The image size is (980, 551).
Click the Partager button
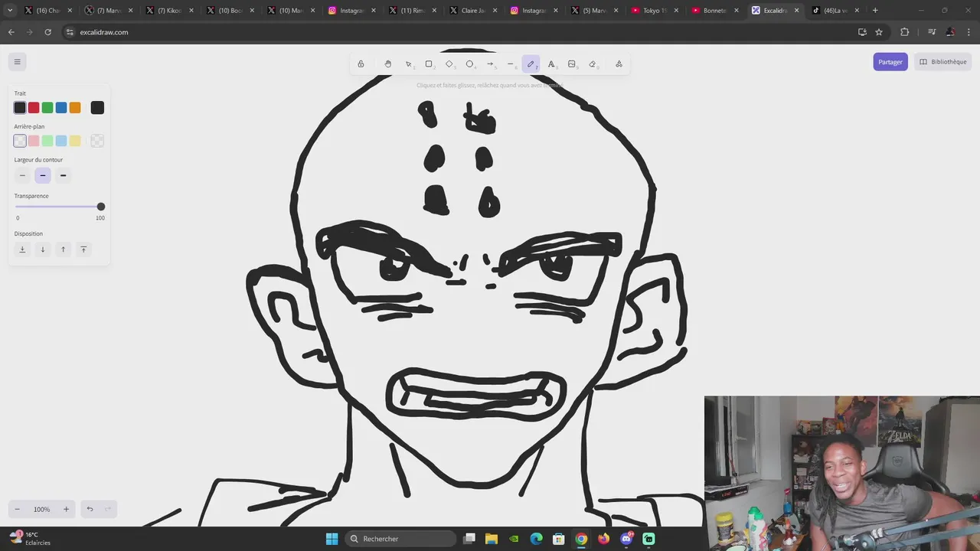890,62
